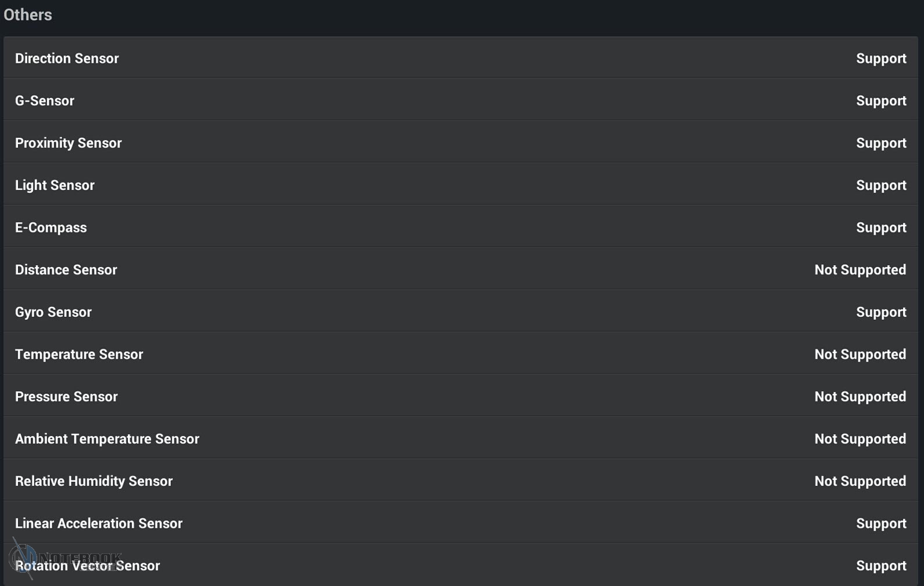Select the Others section header
The image size is (924, 586).
pyautogui.click(x=28, y=15)
